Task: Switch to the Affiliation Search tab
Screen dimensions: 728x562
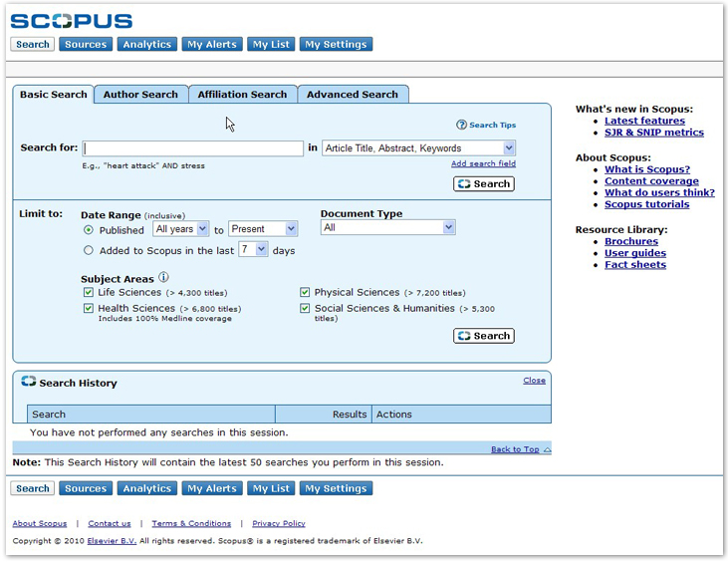Action: tap(242, 95)
